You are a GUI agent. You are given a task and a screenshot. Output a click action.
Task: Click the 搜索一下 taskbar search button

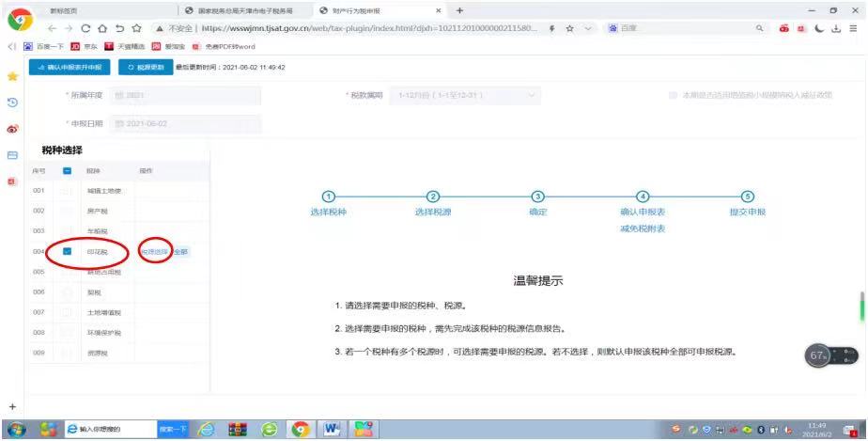pyautogui.click(x=173, y=430)
